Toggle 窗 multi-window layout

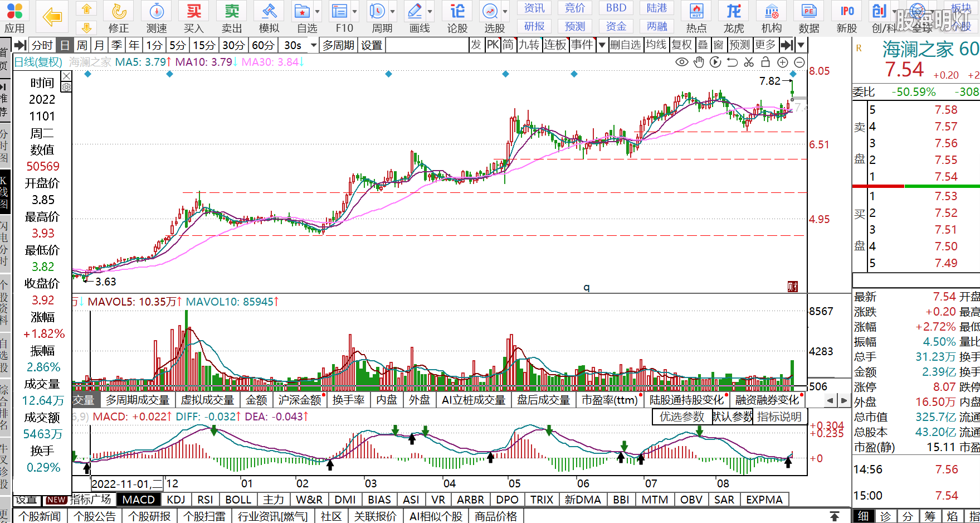[719, 45]
